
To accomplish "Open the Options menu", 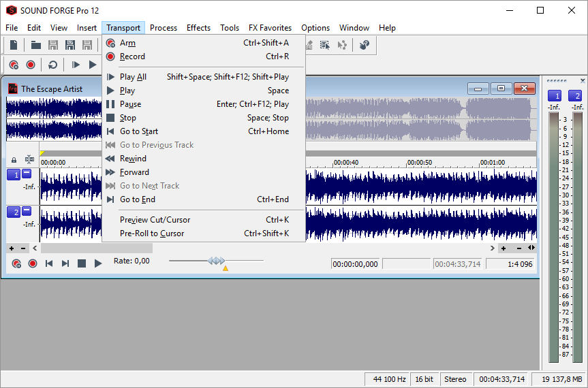I will click(315, 28).
